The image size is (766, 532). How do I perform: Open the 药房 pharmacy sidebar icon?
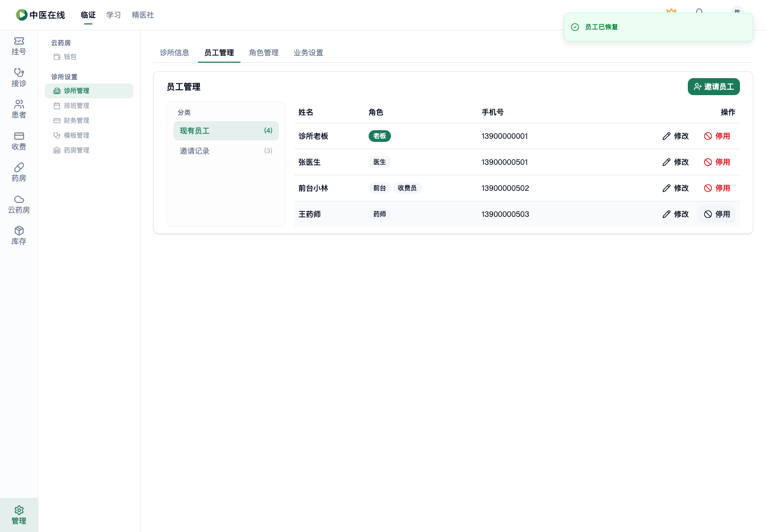[x=19, y=173]
